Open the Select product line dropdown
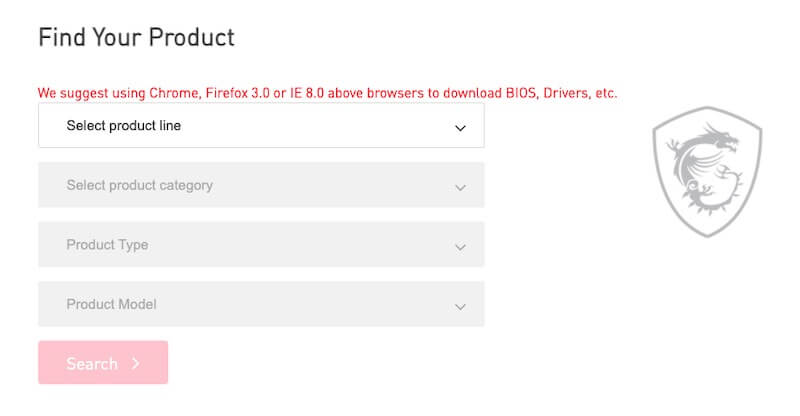Viewport: 800px width, 416px height. pyautogui.click(x=261, y=126)
